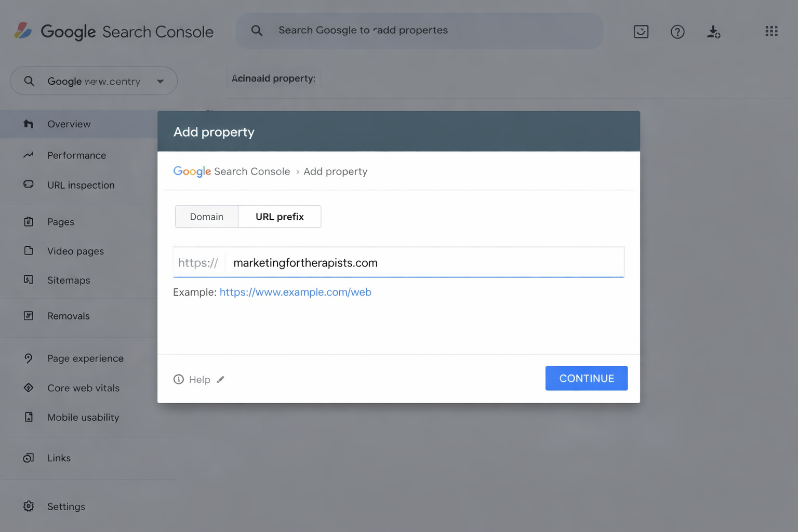Open the Overview sidebar item
The width and height of the screenshot is (798, 532).
(69, 124)
